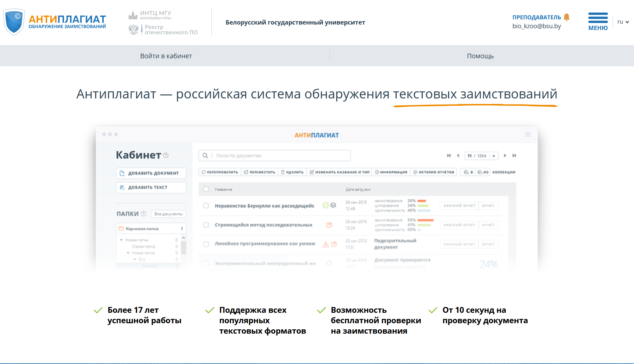Click ИНФОРМАЦИЯ toolbar button in preview

click(x=391, y=172)
